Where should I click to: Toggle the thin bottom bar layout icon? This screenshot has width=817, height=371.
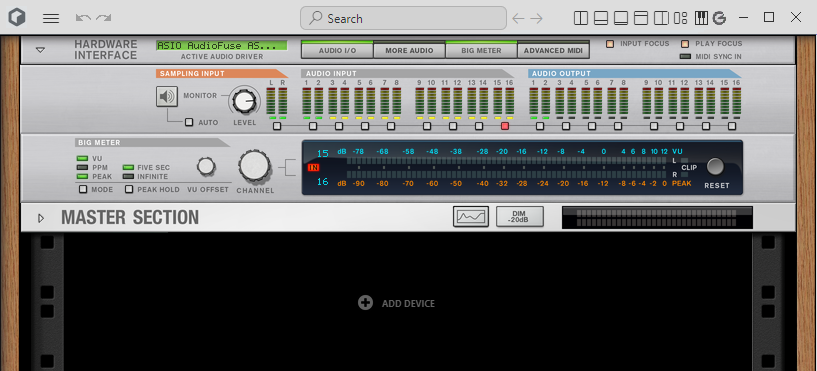(x=621, y=18)
